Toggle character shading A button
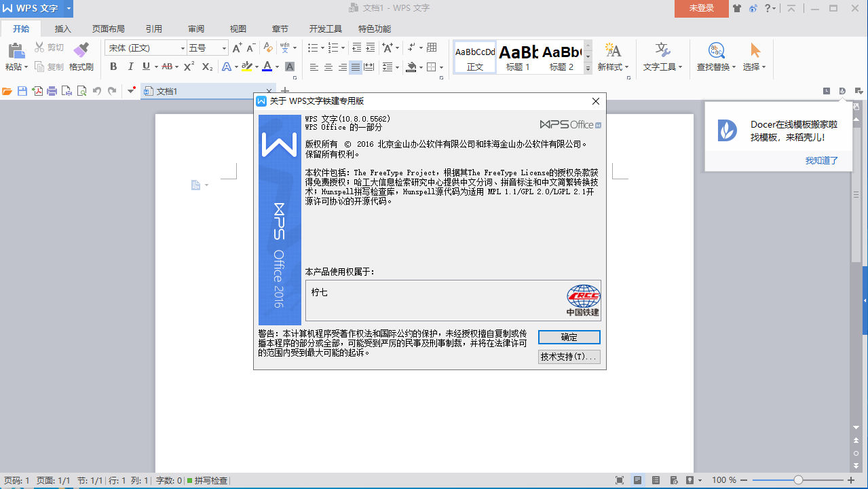 pyautogui.click(x=290, y=67)
